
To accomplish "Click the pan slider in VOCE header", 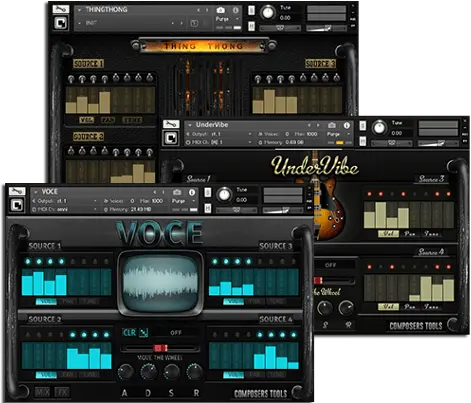I will tap(236, 210).
